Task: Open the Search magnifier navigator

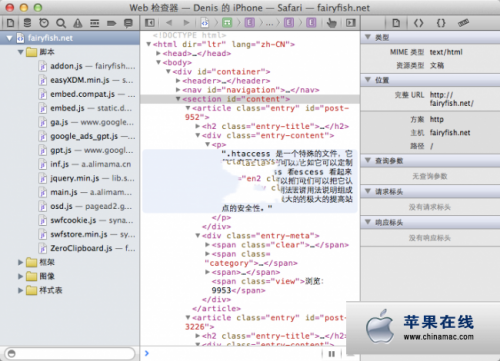Action: (x=61, y=23)
